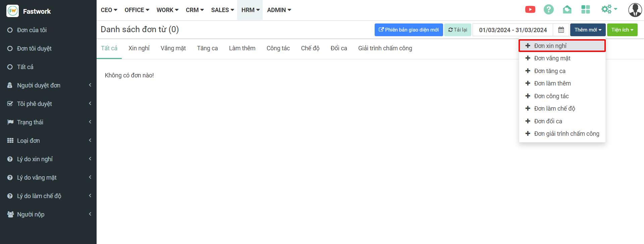
Task: Switch to the 'Tăng ca' tab
Action: pos(207,48)
